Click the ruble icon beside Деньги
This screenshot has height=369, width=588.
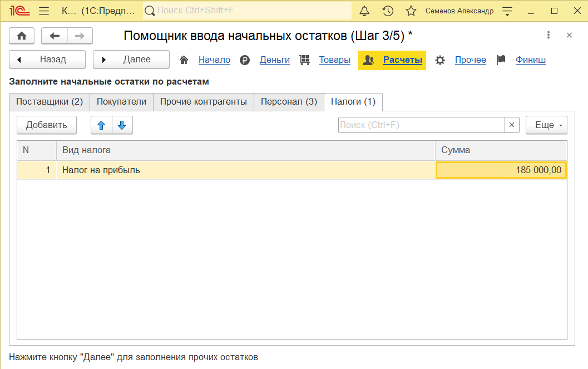click(x=245, y=60)
